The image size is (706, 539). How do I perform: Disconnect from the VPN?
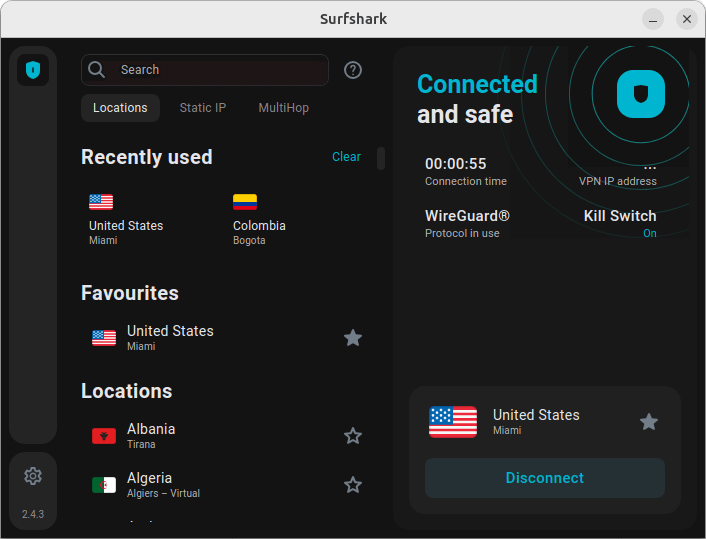(545, 478)
